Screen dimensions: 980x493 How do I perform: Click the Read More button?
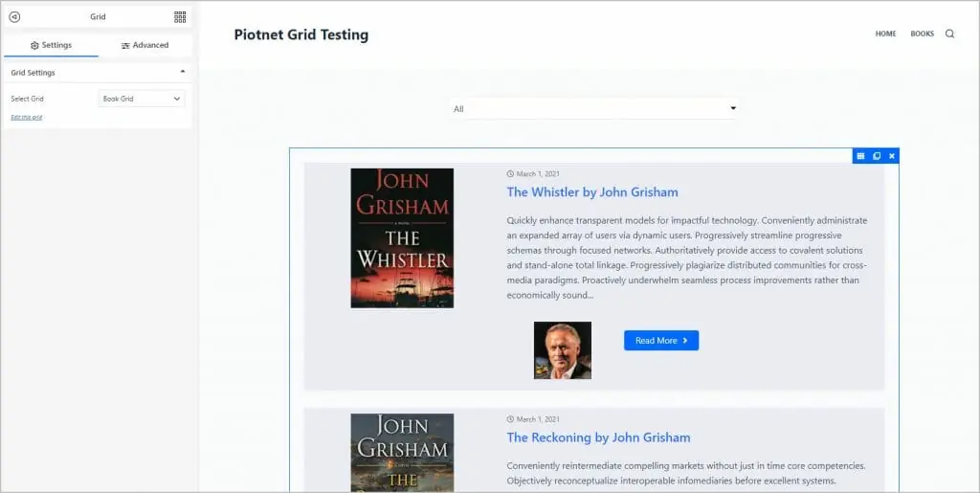pos(661,341)
